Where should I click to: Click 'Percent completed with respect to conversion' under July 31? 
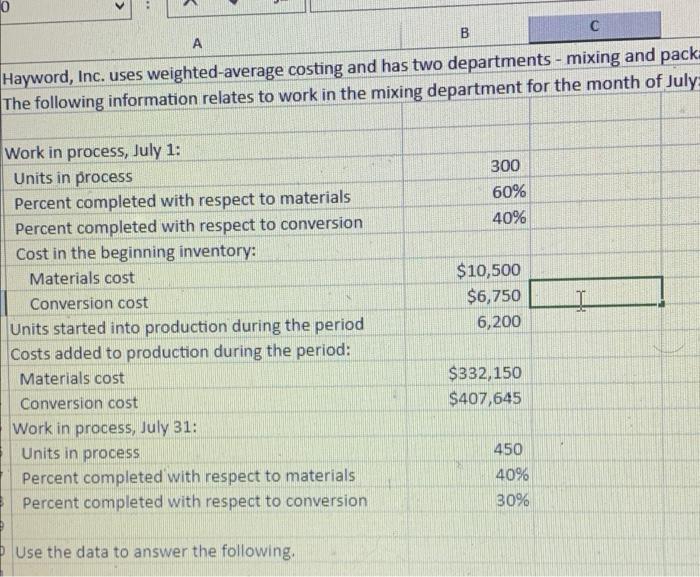(195, 502)
